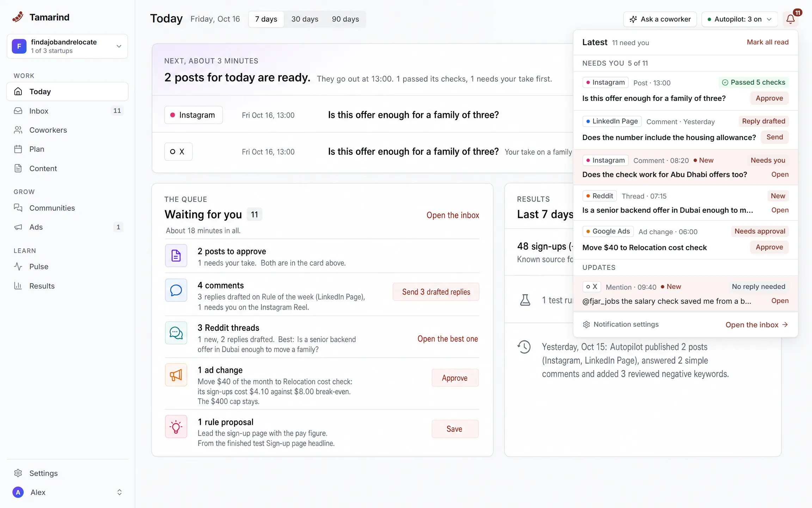The image size is (812, 508).
Task: Click the Instagram tag on the first ready post
Action: click(x=193, y=115)
